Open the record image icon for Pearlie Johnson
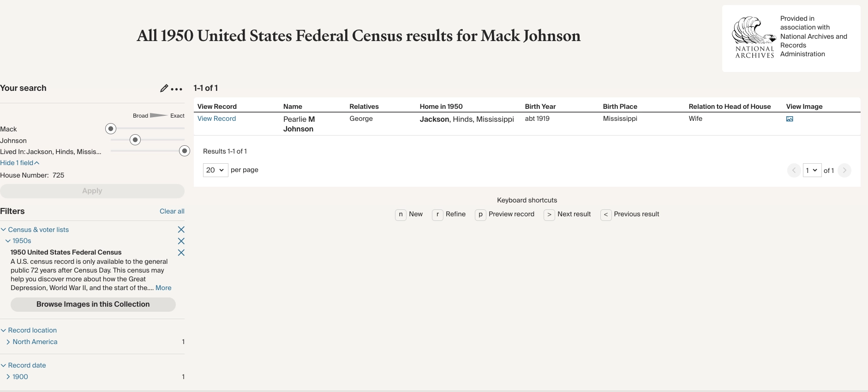This screenshot has width=868, height=392. tap(790, 119)
